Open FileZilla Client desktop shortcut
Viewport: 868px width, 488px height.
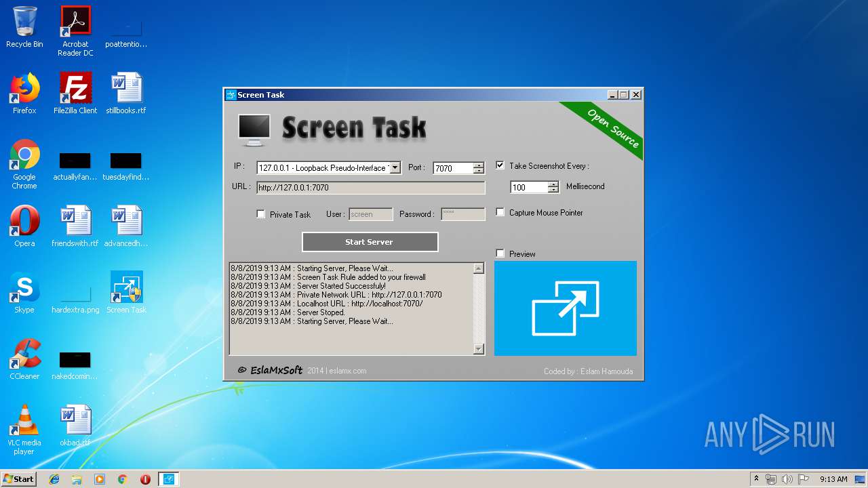click(x=75, y=94)
